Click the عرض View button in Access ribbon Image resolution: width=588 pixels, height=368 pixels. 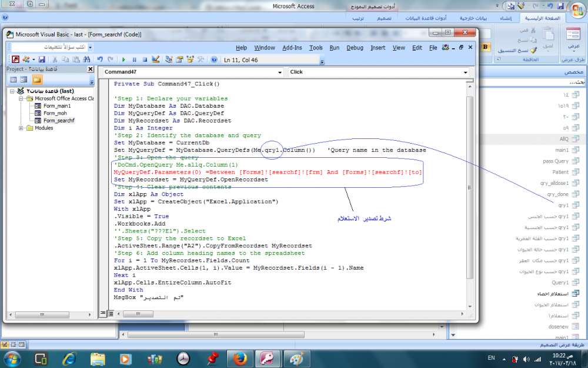[x=573, y=40]
